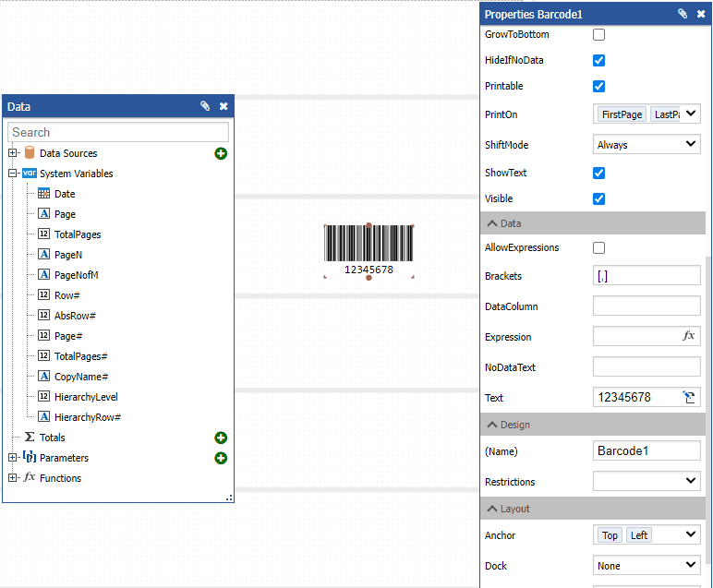Expand the Data Sources tree node
Viewport: 713px width, 588px height.
click(x=13, y=153)
